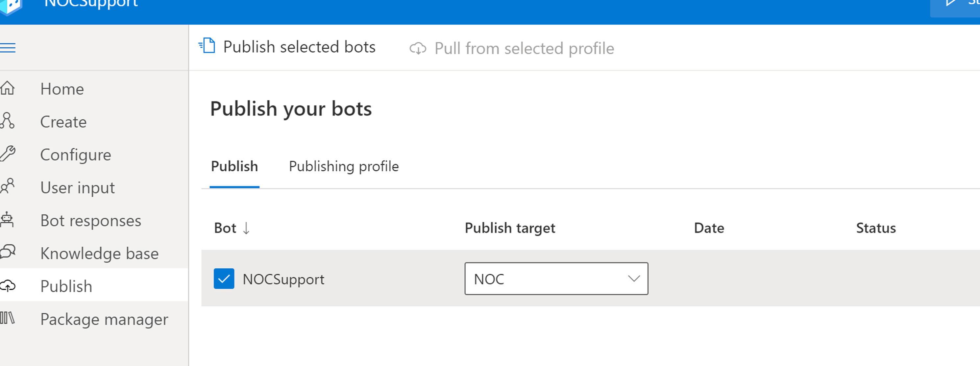Screen dimensions: 980x366
Task: Click the Package manager library icon
Action: point(8,318)
